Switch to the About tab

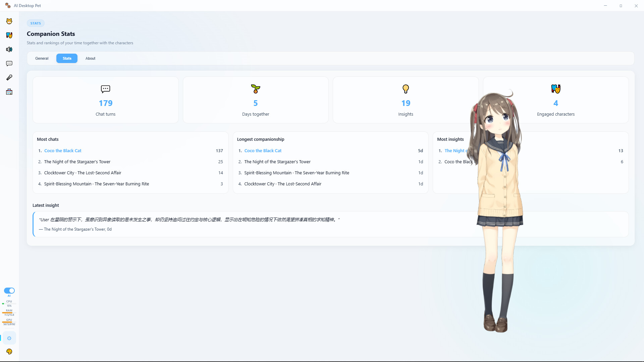coord(90,58)
